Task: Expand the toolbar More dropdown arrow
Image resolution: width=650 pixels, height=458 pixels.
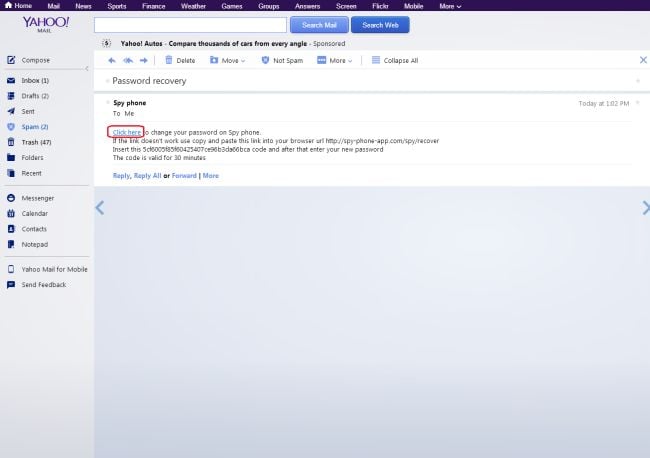Action: click(x=350, y=61)
